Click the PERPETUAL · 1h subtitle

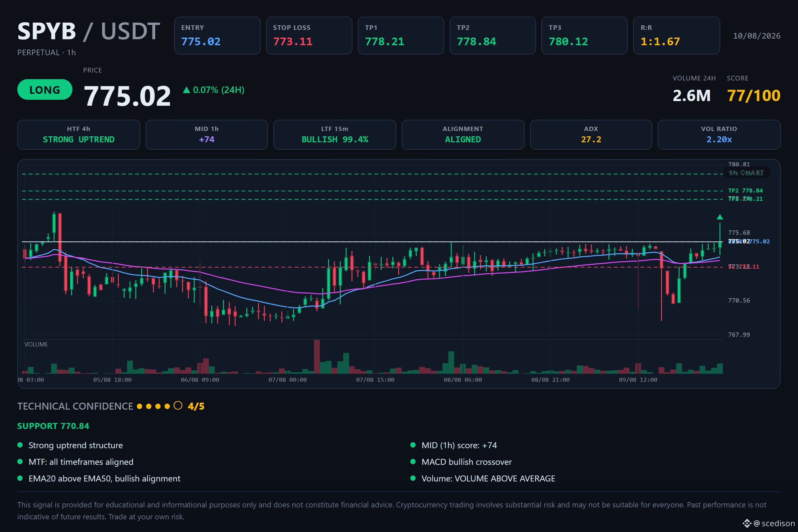click(x=47, y=53)
